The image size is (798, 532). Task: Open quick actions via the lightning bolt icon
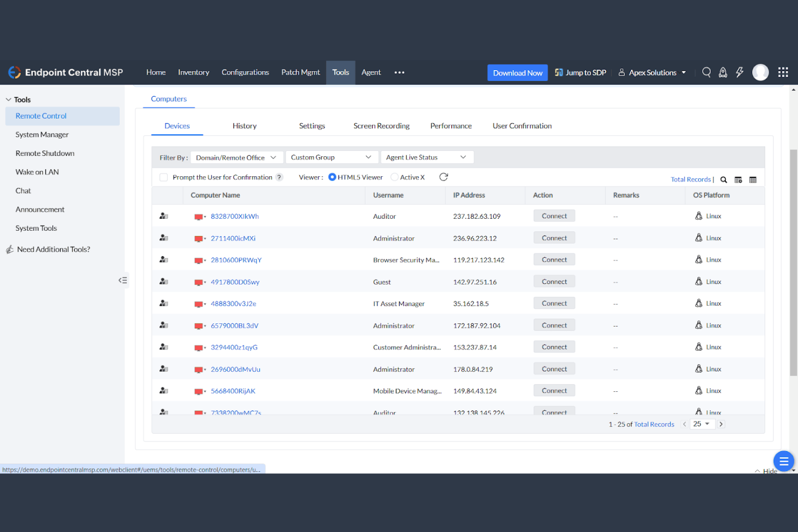739,72
